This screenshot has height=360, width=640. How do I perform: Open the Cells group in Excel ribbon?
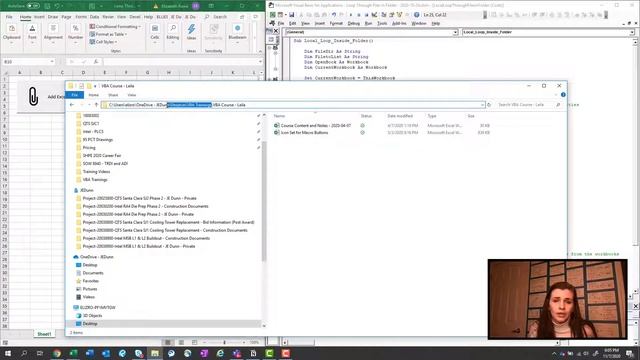[155, 33]
